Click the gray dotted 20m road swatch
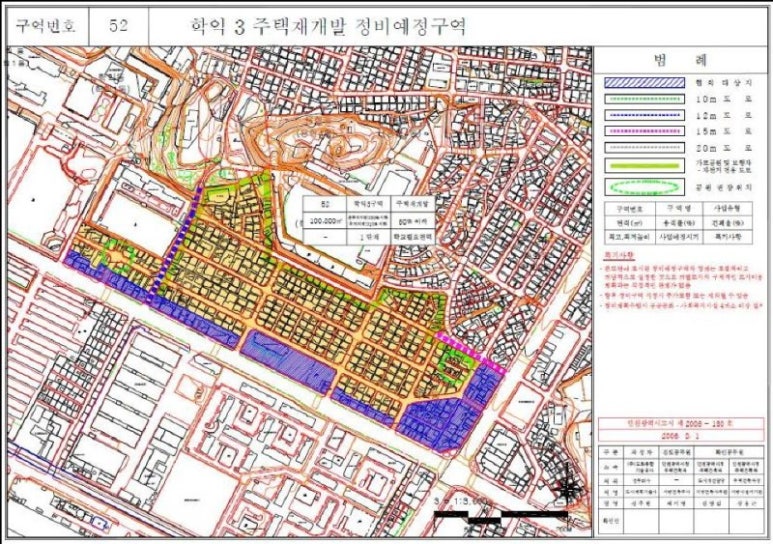The height and width of the screenshot is (544, 773). tap(644, 147)
